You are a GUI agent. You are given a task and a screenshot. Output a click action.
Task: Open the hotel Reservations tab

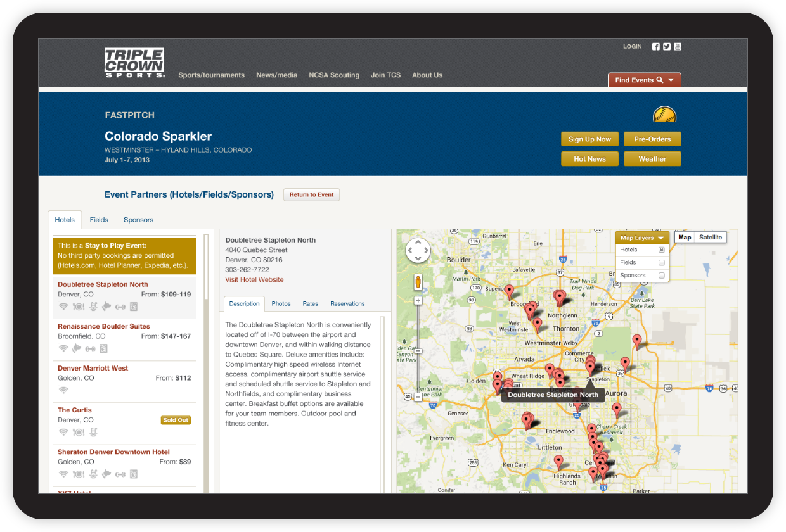tap(347, 304)
